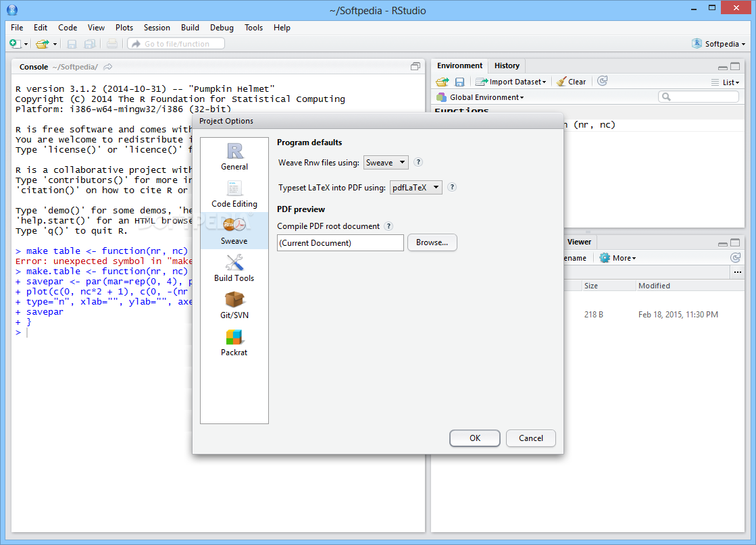Minimize the Environment pane

coord(723,68)
